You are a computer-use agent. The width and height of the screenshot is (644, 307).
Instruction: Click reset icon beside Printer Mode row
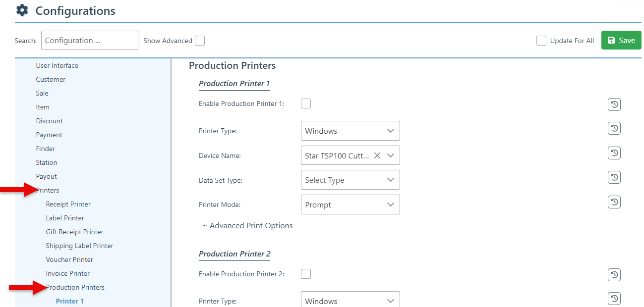[x=614, y=203]
